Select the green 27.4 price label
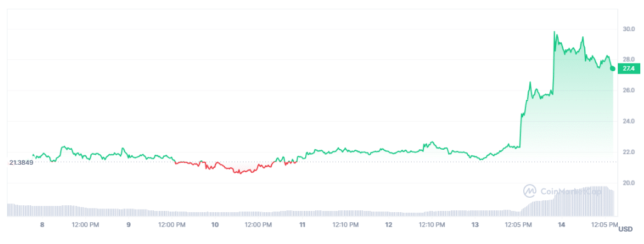Image resolution: width=644 pixels, height=244 pixels. 629,69
